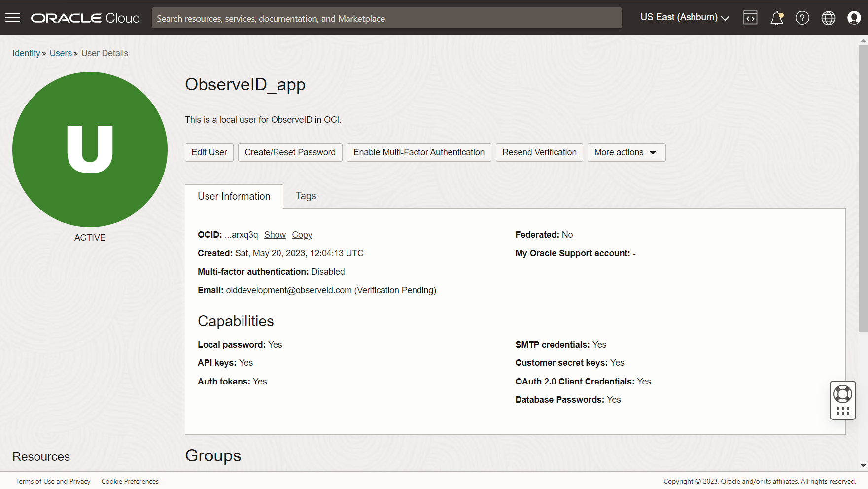
Task: Click Resend Verification button
Action: pyautogui.click(x=539, y=152)
